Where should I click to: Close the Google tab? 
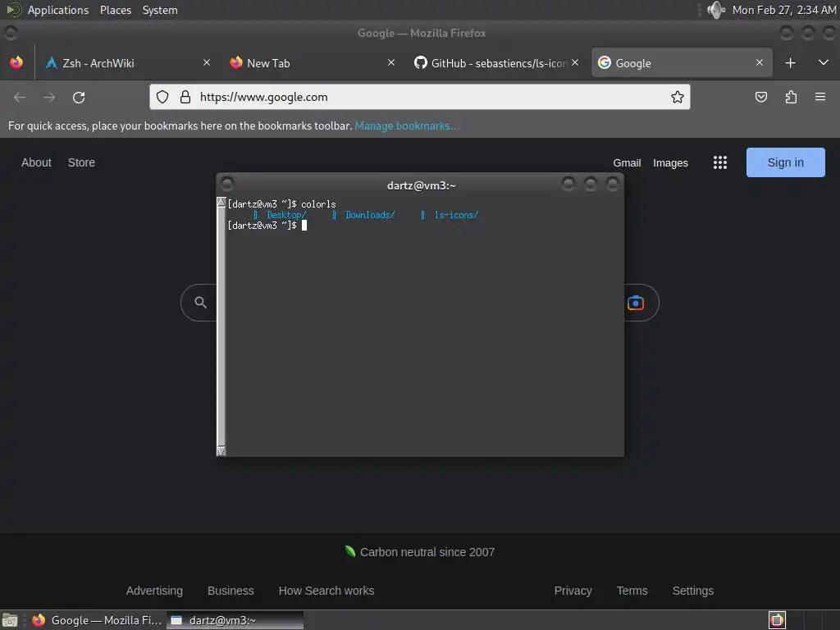click(759, 62)
